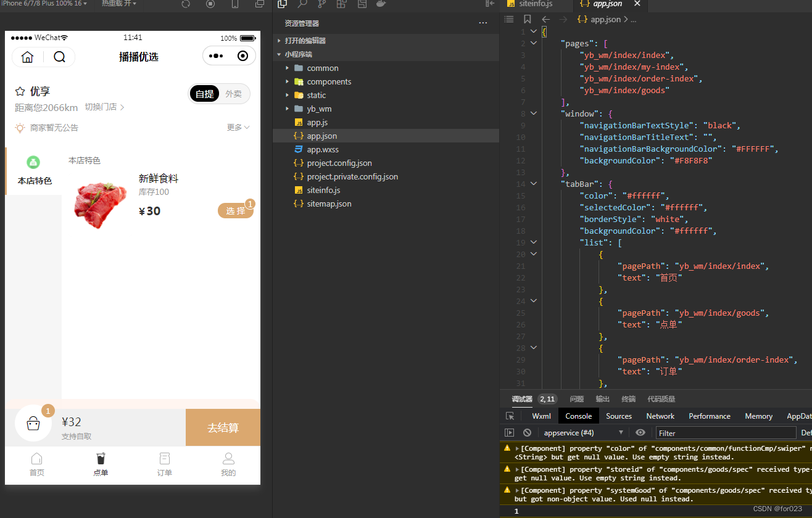812x518 pixels.
Task: Open the 输出 panel tab
Action: [x=602, y=399]
